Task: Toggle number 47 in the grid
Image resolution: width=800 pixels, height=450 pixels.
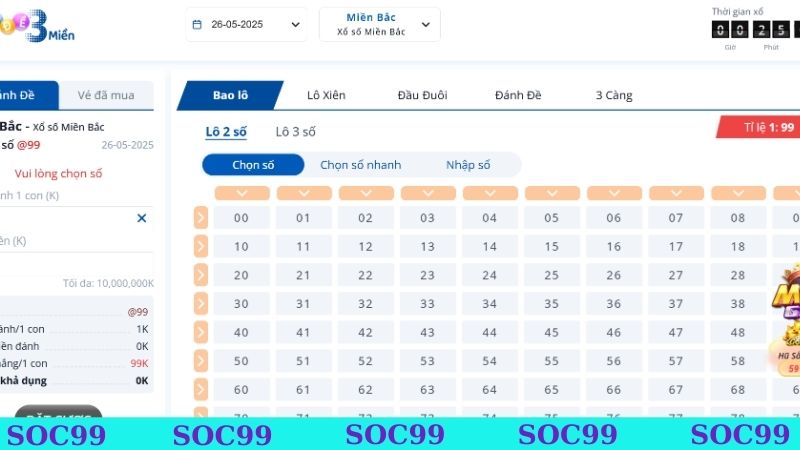Action: pos(676,332)
